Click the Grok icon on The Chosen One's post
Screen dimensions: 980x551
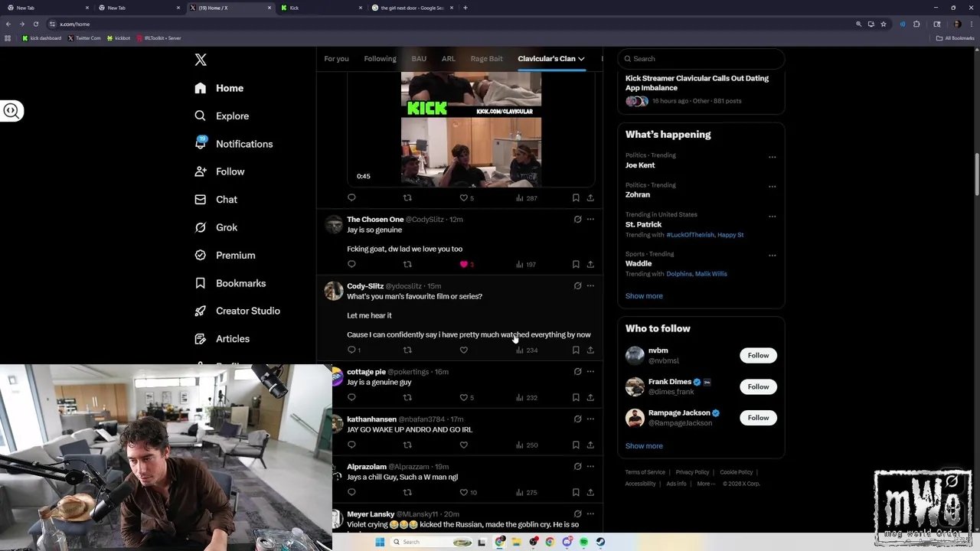(x=577, y=220)
